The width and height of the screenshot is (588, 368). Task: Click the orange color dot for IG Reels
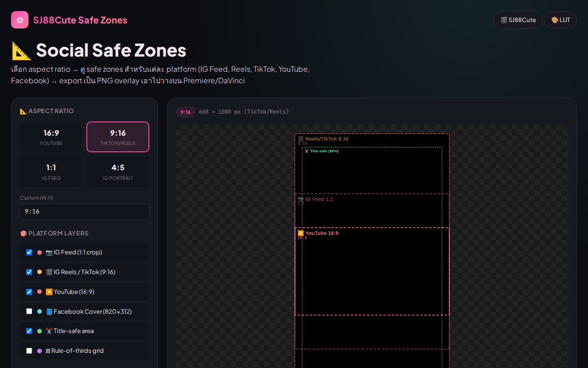(x=40, y=272)
